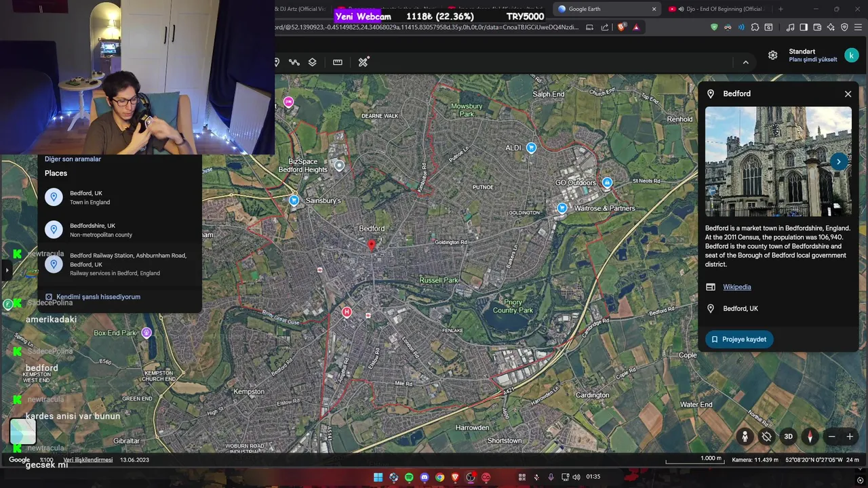The width and height of the screenshot is (868, 488).
Task: Select 'Bedford, UK' town suggestion
Action: click(119, 197)
